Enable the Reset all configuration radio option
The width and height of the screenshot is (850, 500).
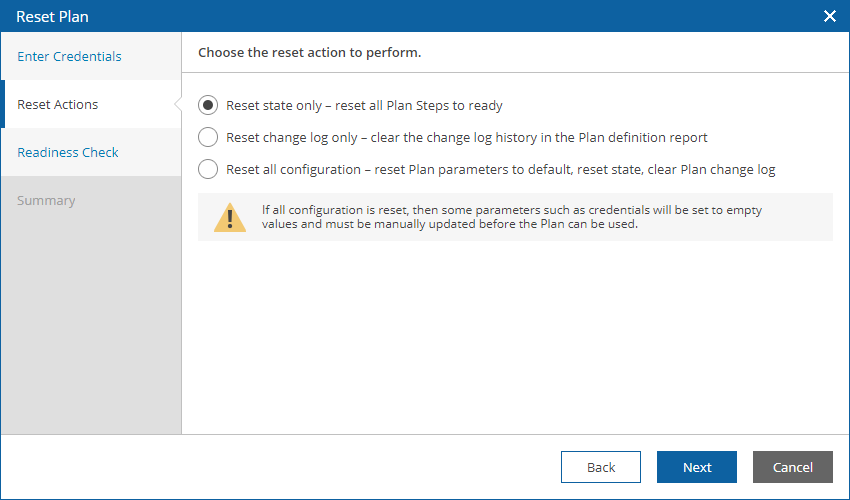pyautogui.click(x=208, y=169)
